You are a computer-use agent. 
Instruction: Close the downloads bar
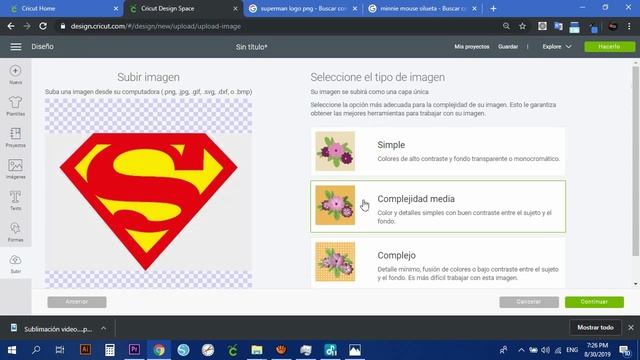631,327
